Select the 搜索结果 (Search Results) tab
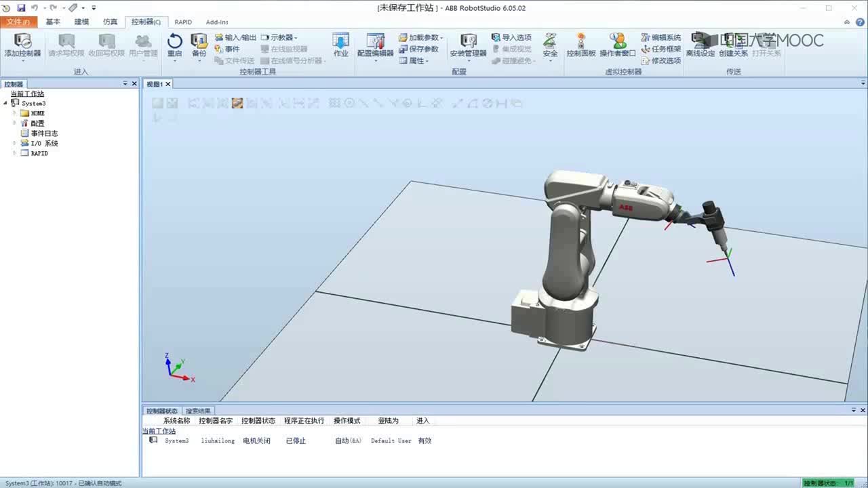 [198, 411]
